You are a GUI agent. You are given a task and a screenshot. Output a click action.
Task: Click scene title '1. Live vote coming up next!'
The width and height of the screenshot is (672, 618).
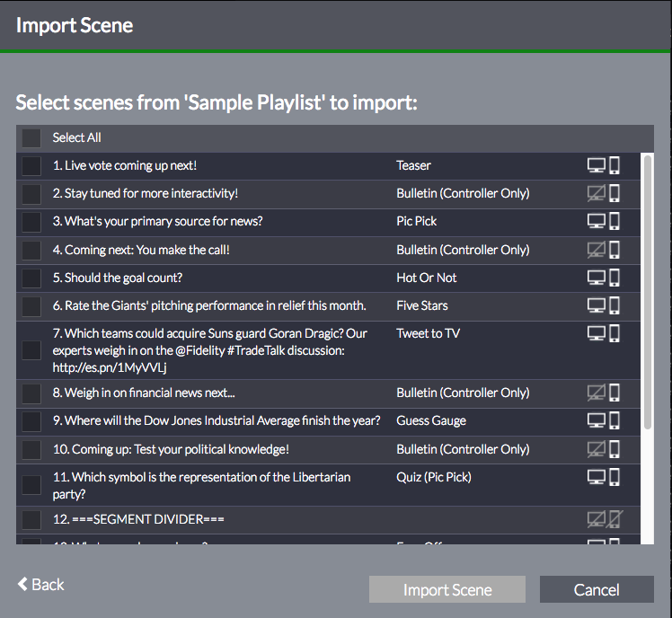(x=125, y=165)
